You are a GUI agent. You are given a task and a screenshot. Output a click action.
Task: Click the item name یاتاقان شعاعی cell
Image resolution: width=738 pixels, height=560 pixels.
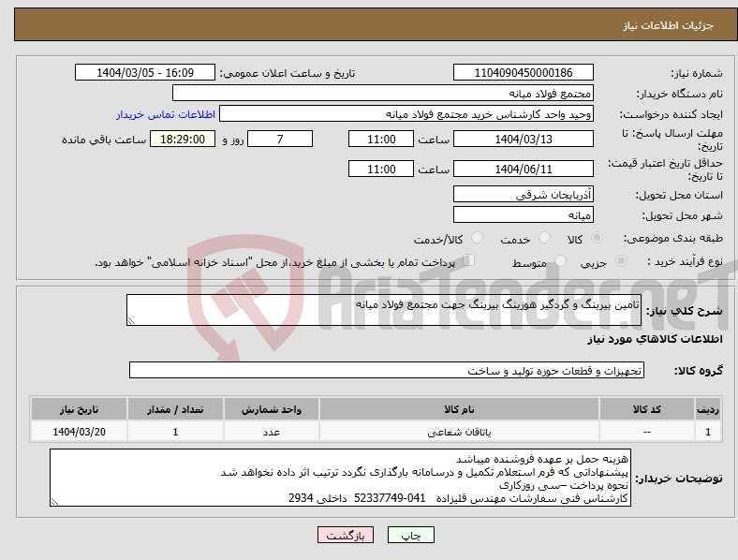click(x=459, y=432)
